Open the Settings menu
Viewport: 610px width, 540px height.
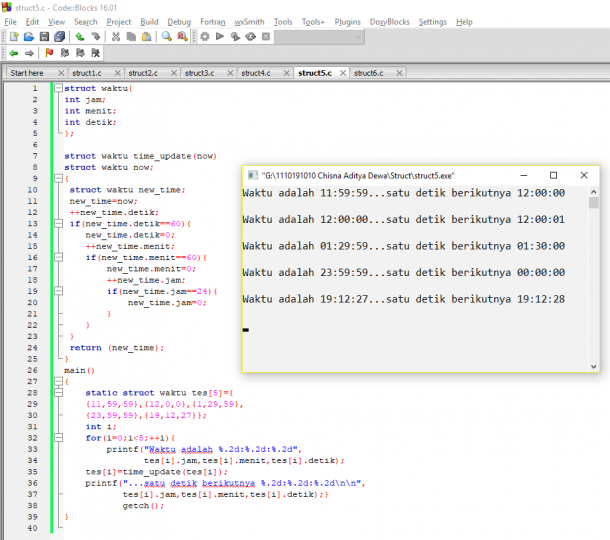pos(433,22)
